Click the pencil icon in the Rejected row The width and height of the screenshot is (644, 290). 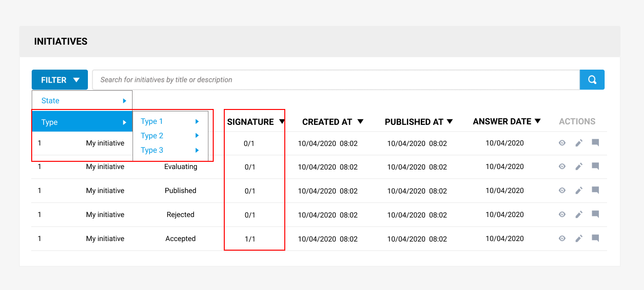point(579,214)
